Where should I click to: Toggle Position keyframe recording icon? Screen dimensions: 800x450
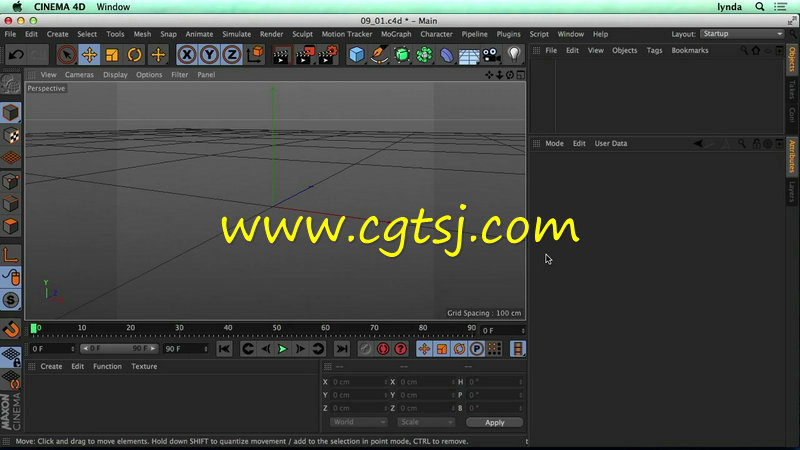tap(424, 349)
